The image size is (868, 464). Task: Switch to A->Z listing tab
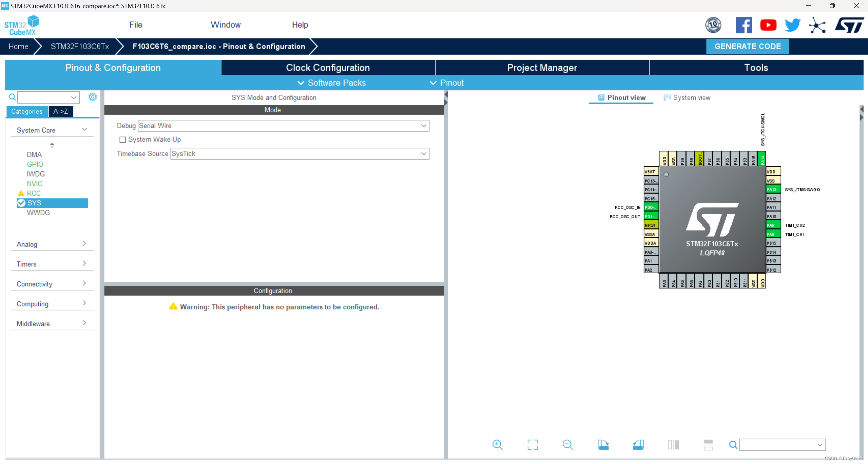61,111
